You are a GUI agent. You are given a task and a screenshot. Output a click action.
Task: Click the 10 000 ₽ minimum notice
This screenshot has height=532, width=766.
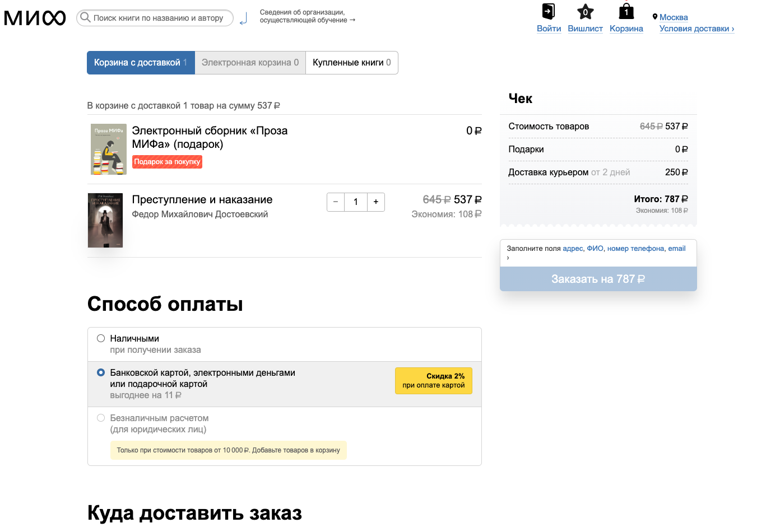coord(229,450)
